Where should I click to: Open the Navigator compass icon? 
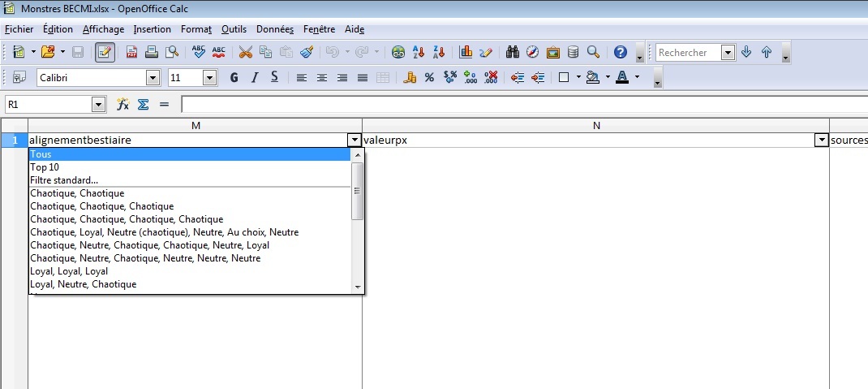click(532, 52)
